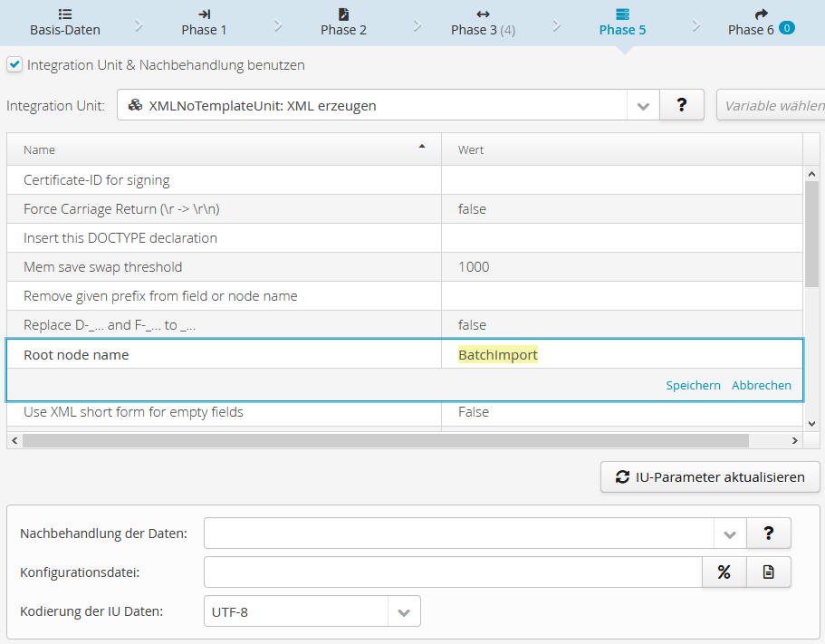Viewport: 825px width, 644px height.
Task: Click the breadcrumb chevron after Basis-Daten
Action: 139,25
